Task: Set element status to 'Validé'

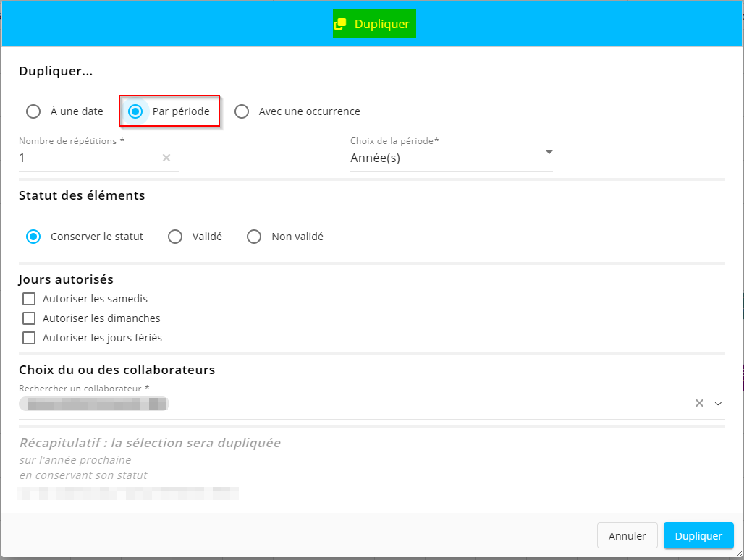Action: click(175, 237)
